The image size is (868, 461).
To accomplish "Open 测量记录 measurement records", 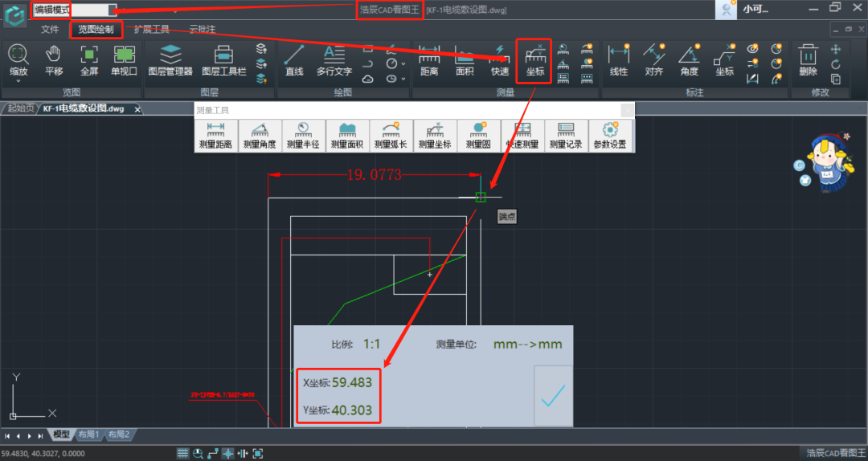I will click(566, 136).
